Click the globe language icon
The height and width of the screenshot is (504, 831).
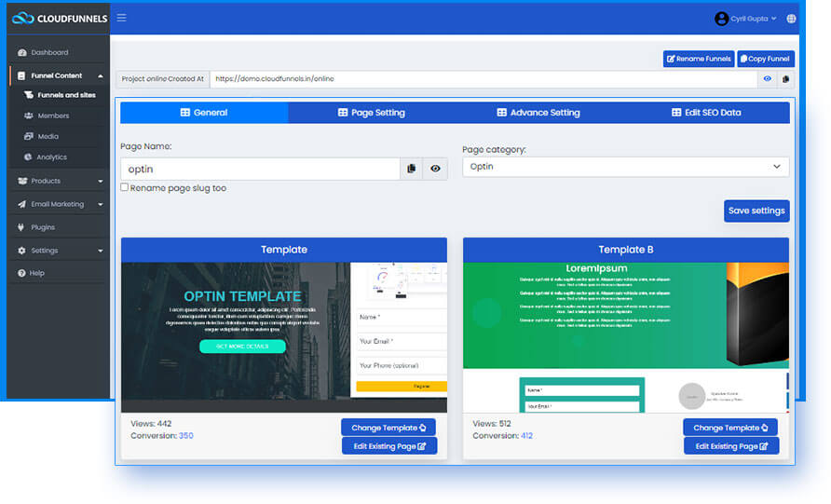(x=791, y=19)
